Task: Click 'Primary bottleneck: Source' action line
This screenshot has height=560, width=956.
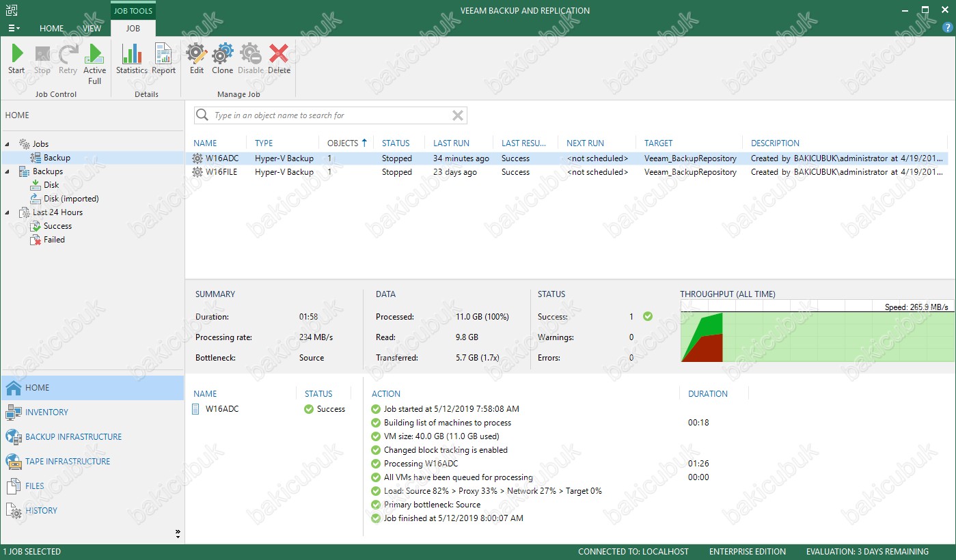Action: click(x=432, y=505)
